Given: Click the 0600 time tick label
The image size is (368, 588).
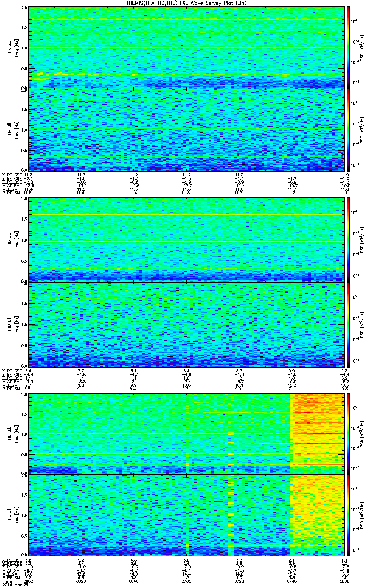Looking at the screenshot, I should tap(28, 581).
